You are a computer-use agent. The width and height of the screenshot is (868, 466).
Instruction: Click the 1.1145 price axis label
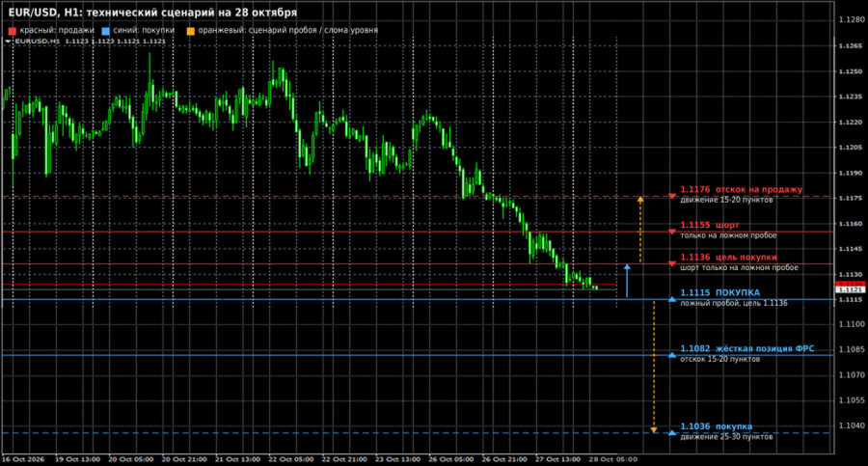tap(852, 249)
